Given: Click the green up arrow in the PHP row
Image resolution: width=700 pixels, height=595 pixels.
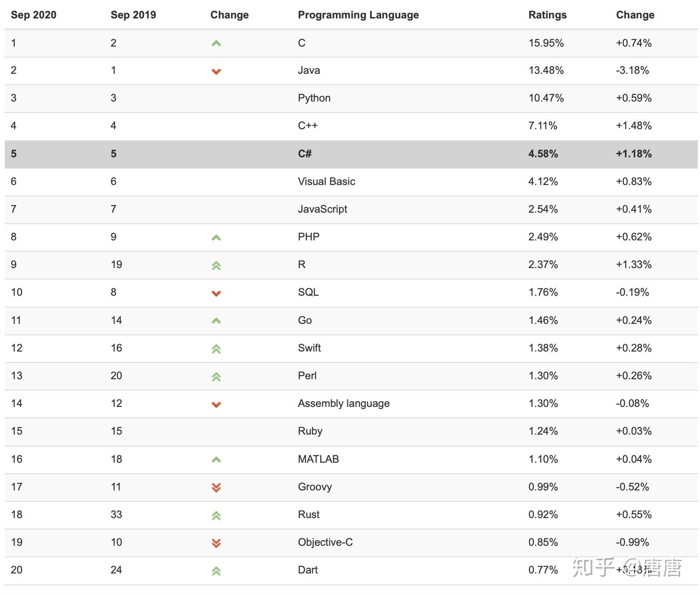Looking at the screenshot, I should click(216, 238).
